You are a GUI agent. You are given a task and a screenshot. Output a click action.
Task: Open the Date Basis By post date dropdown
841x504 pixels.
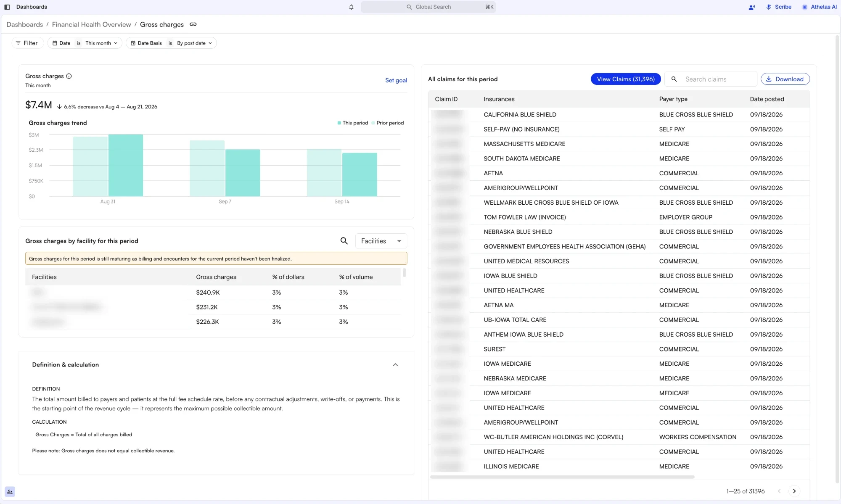pyautogui.click(x=171, y=43)
